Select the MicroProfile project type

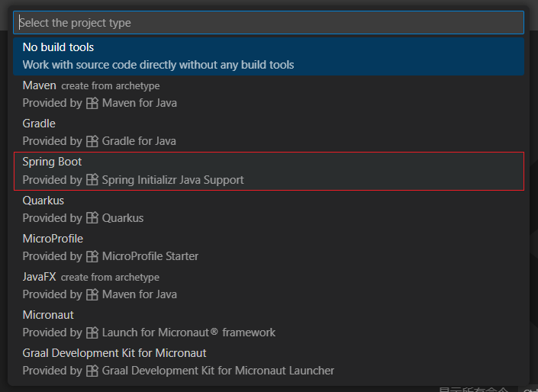click(x=269, y=247)
